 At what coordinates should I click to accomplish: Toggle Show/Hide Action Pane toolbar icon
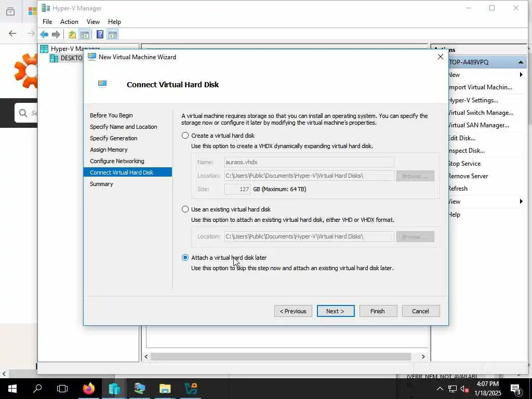click(112, 34)
